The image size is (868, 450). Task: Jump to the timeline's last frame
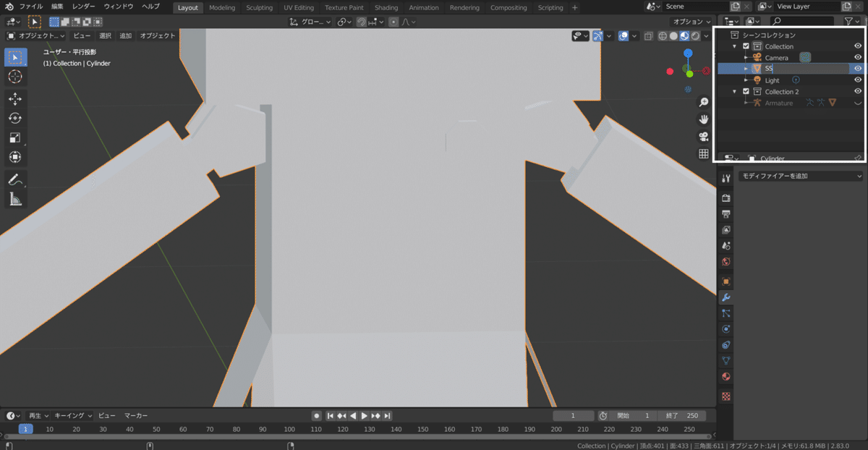[387, 416]
